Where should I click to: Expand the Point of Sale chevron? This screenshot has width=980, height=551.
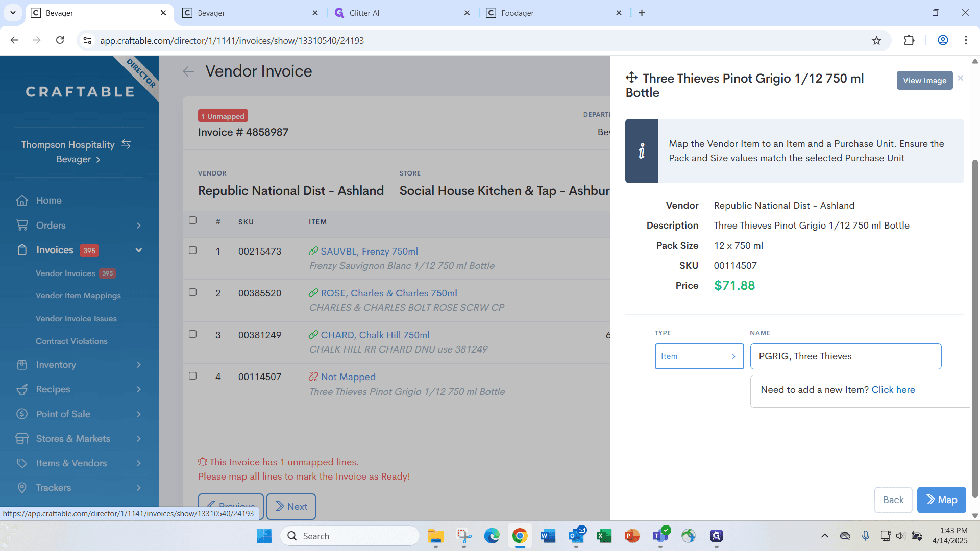coord(139,414)
